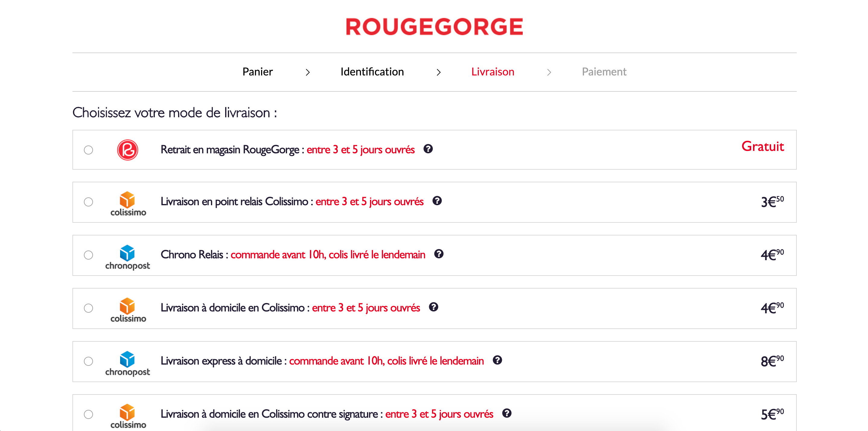
Task: Open help icon for Retrait en magasin RougeGorge
Action: [428, 148]
